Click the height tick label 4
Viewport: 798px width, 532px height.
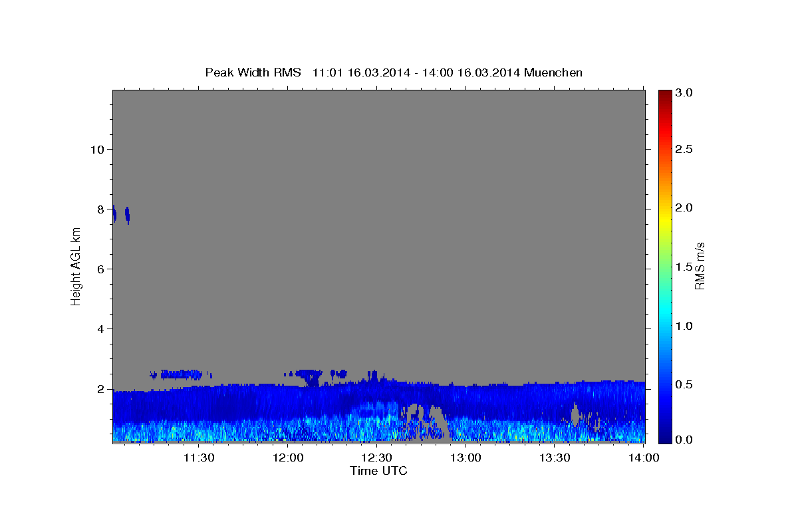[100, 329]
